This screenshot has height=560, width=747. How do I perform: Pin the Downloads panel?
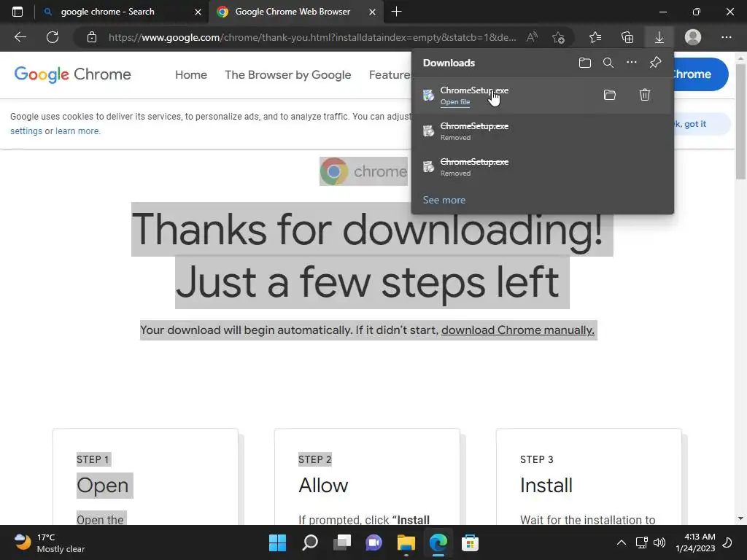(x=656, y=63)
